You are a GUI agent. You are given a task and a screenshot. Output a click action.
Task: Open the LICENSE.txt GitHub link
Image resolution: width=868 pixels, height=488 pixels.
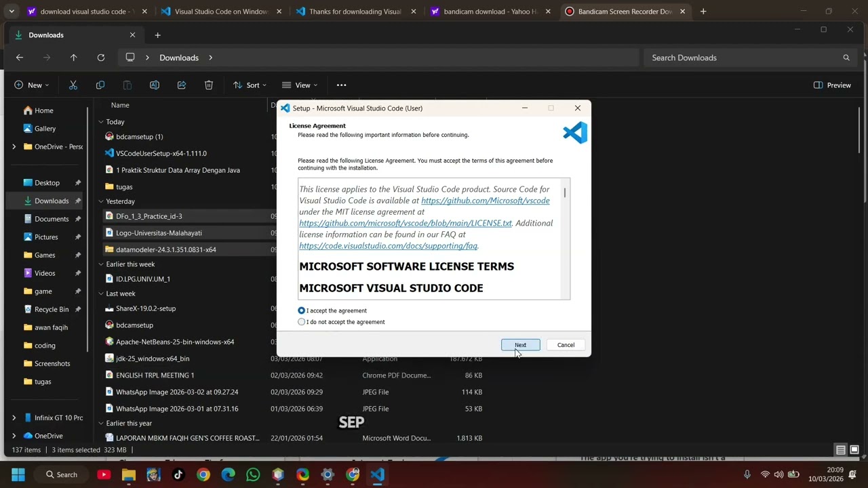[x=406, y=223]
